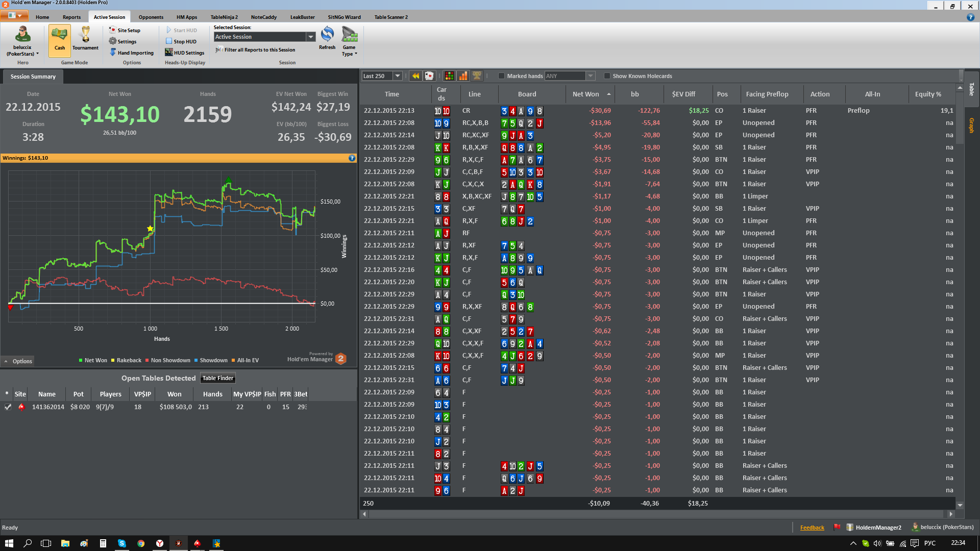980x551 pixels.
Task: Click the Feedback link
Action: tap(812, 528)
